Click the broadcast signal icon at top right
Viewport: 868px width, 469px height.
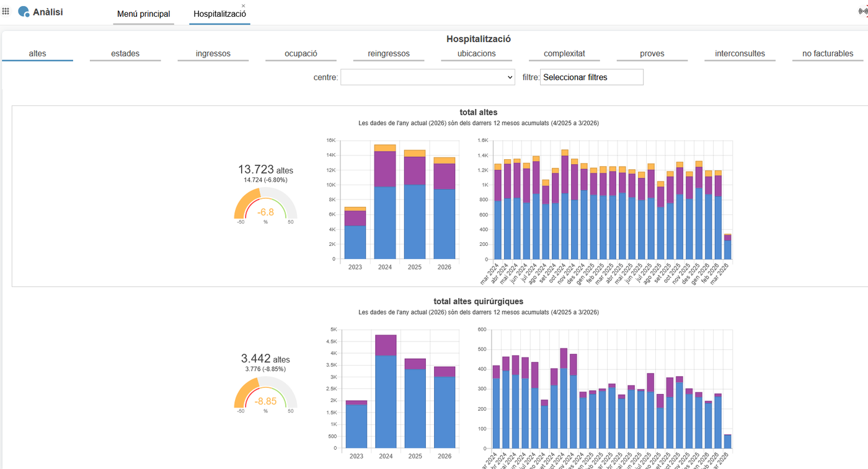pos(864,11)
